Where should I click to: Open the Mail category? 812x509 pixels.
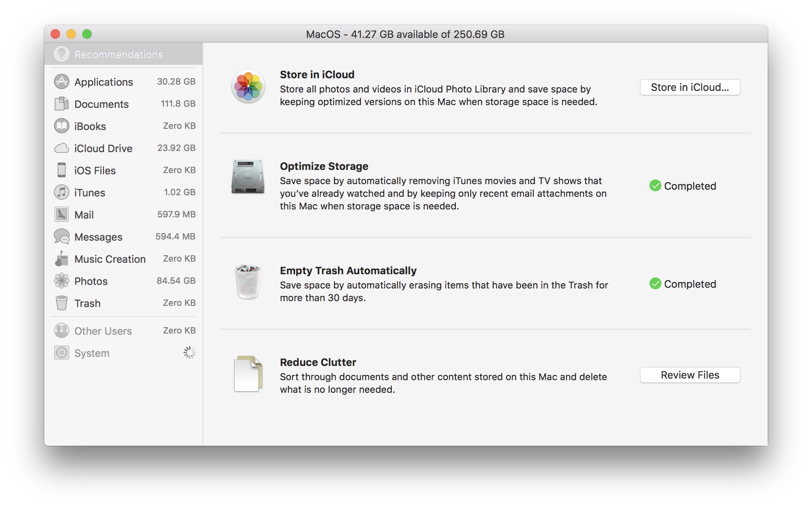pos(123,215)
